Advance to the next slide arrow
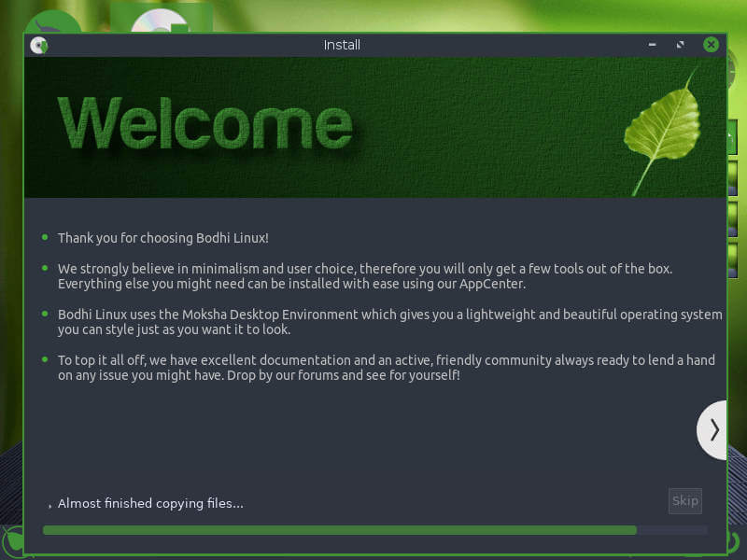Screen dimensions: 747x560 tap(712, 430)
